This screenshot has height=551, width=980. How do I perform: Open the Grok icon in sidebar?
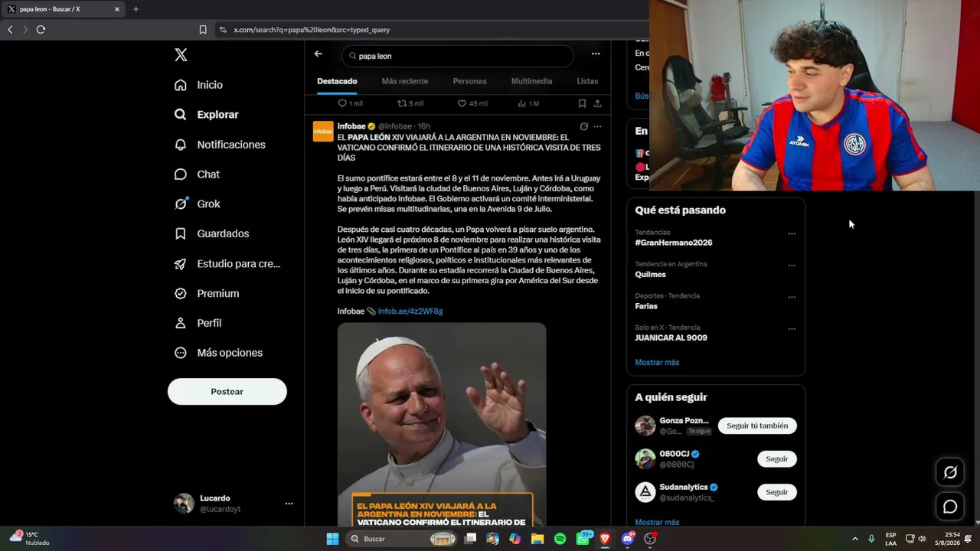pyautogui.click(x=181, y=204)
